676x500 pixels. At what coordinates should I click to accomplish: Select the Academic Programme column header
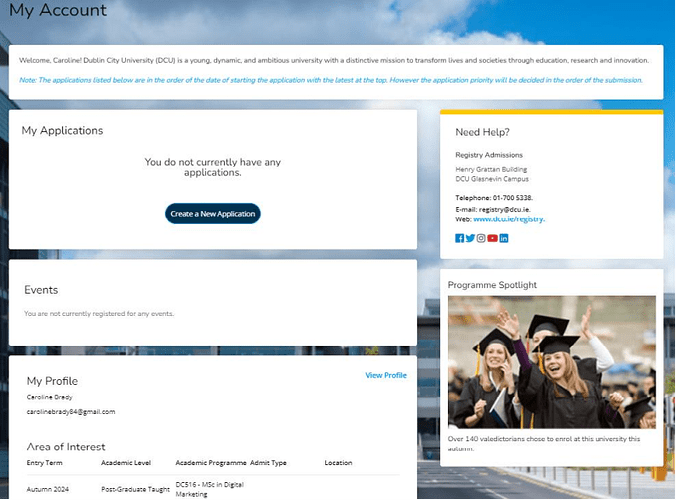point(210,463)
